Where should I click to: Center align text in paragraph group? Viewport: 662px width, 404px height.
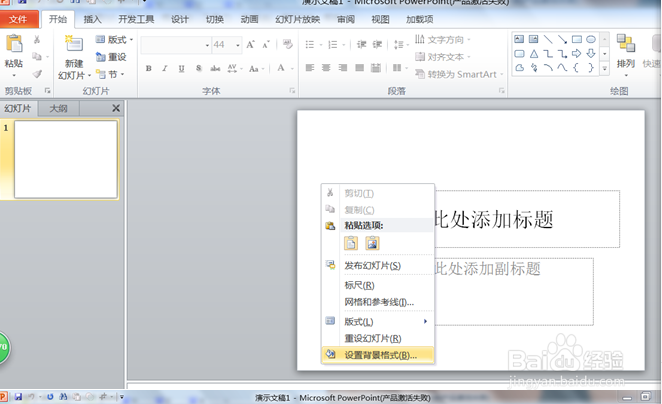pyautogui.click(x=326, y=68)
